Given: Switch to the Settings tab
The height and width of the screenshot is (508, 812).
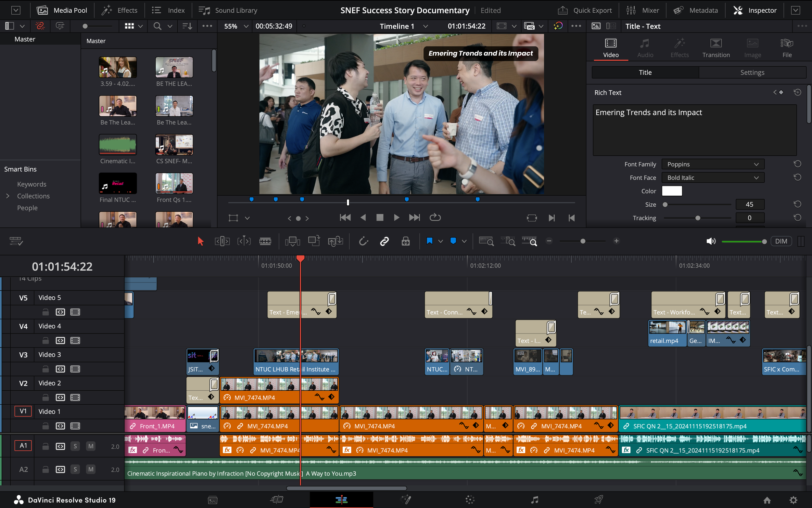Looking at the screenshot, I should (752, 72).
